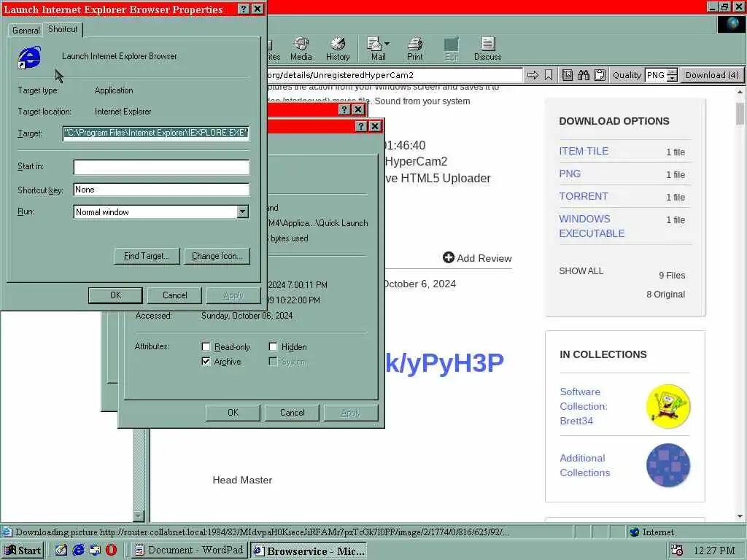Image resolution: width=747 pixels, height=560 pixels.
Task: Click the Mail button's dropdown arrow
Action: [387, 44]
